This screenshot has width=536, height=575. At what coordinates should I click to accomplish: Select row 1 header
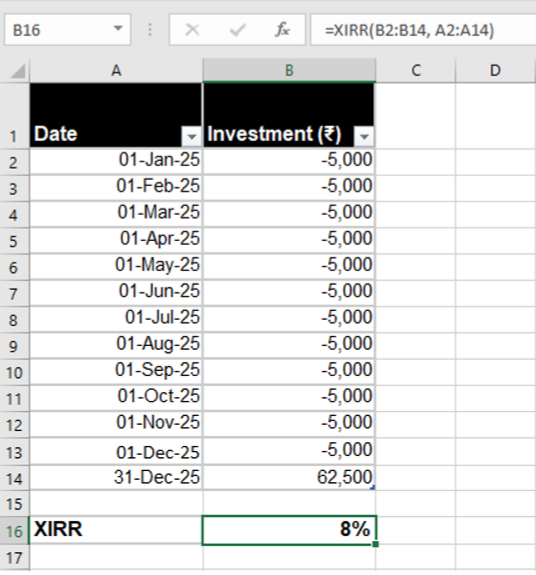(14, 116)
